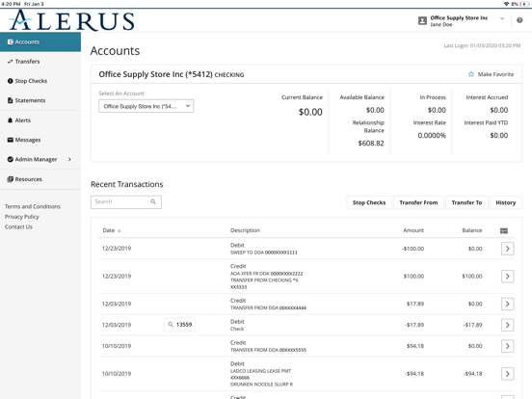The width and height of the screenshot is (532, 399).
Task: Expand the check 13559 debit details
Action: [507, 325]
